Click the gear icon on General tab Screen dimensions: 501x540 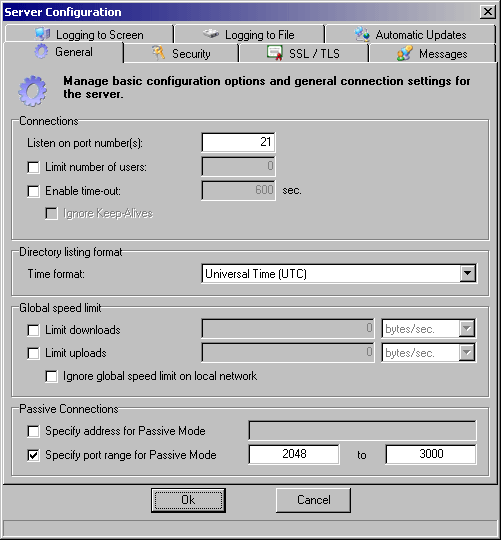pyautogui.click(x=41, y=52)
